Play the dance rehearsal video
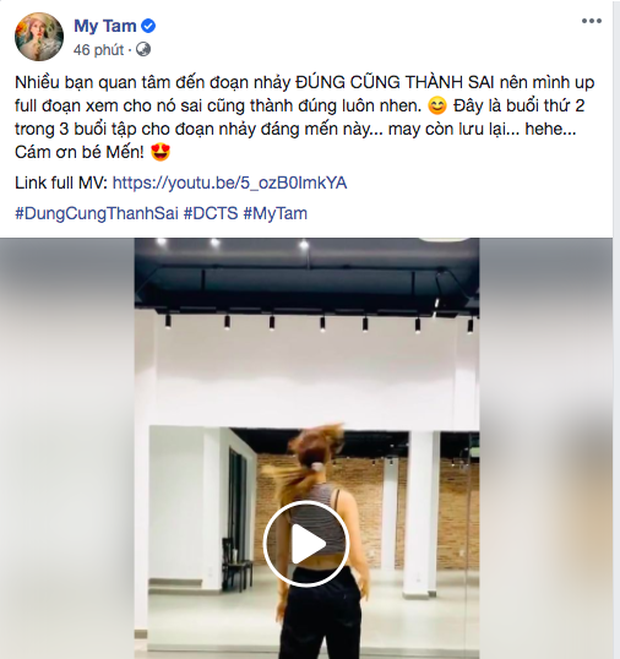Image resolution: width=620 pixels, height=659 pixels. (306, 543)
